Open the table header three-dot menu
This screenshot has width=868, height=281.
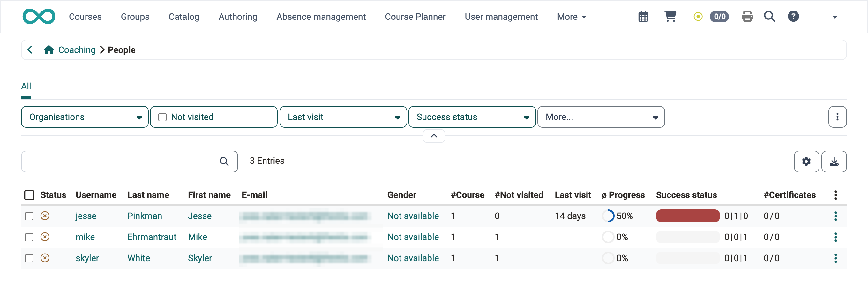836,195
